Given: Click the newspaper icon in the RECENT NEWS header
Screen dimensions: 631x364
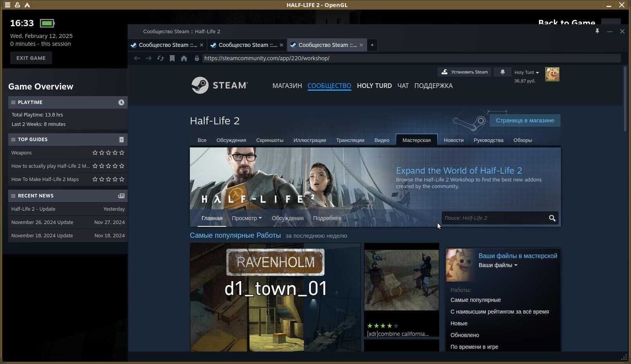Looking at the screenshot, I should (121, 196).
